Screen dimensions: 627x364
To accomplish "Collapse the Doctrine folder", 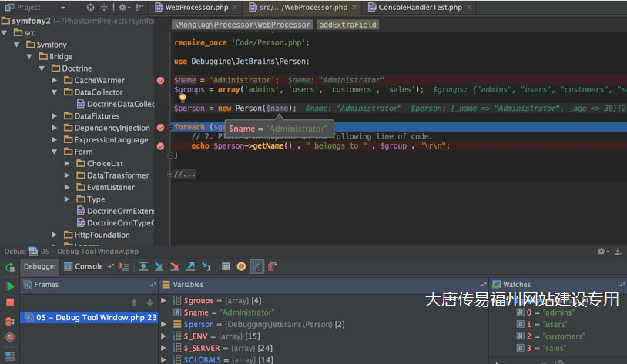I will click(x=42, y=68).
